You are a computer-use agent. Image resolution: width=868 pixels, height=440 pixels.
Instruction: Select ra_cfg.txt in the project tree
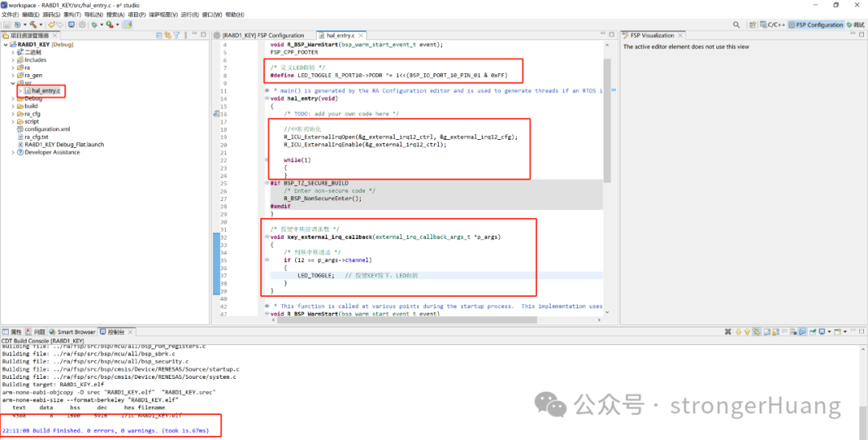[33, 137]
